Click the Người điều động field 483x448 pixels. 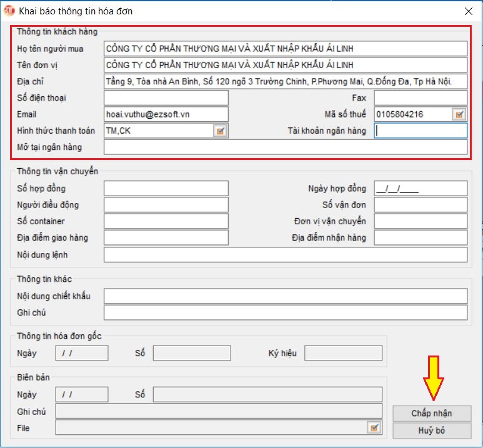tap(166, 205)
